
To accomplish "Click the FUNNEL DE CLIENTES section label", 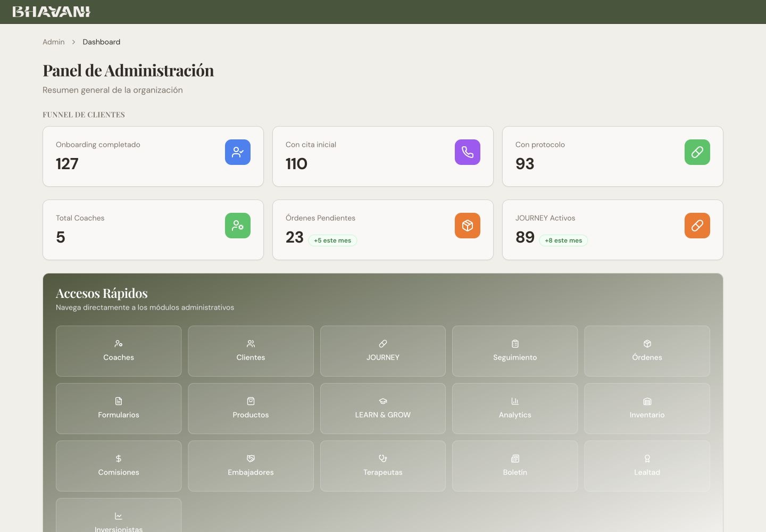I will pyautogui.click(x=84, y=115).
